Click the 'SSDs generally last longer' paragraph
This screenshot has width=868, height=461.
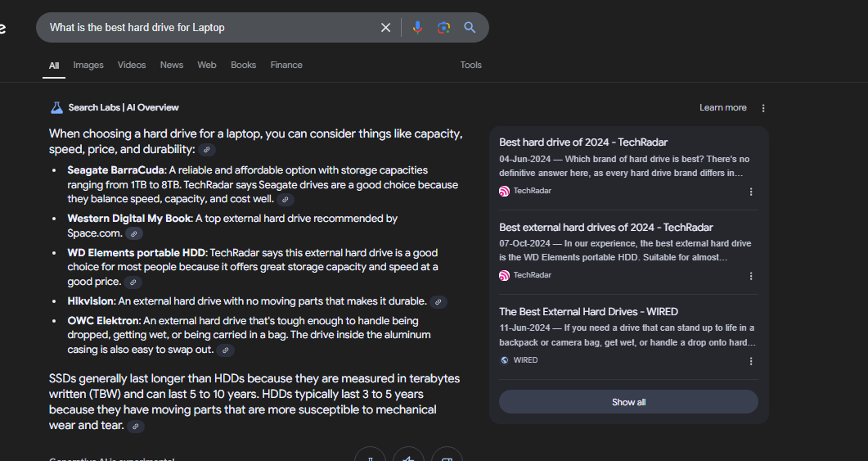254,402
